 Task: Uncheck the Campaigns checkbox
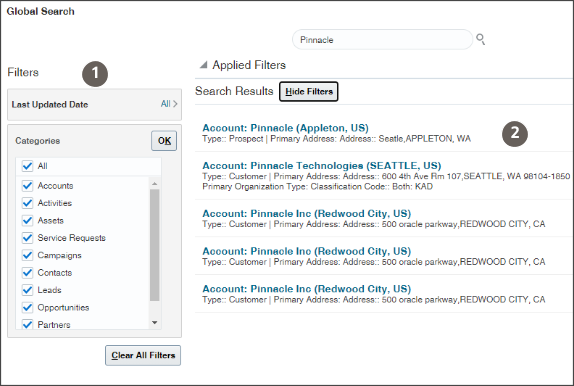click(x=27, y=255)
